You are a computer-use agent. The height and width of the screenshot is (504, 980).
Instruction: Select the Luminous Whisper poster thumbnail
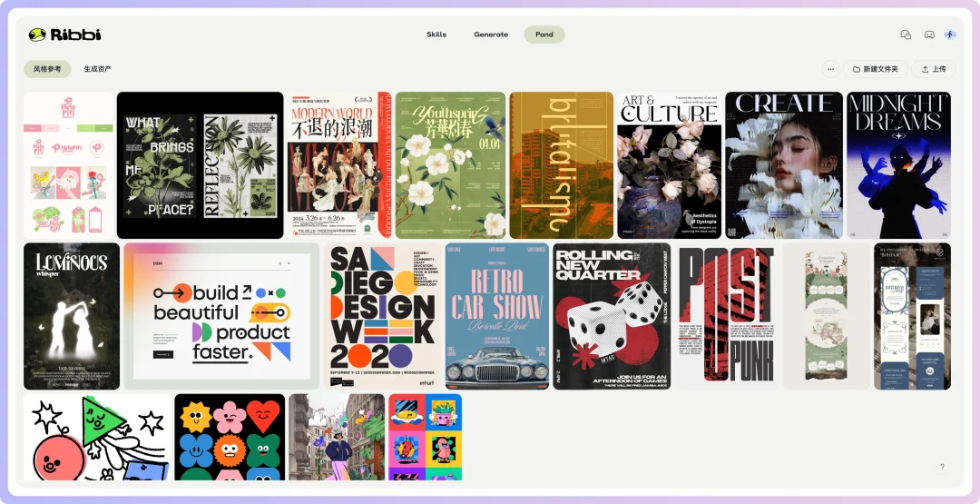[72, 316]
